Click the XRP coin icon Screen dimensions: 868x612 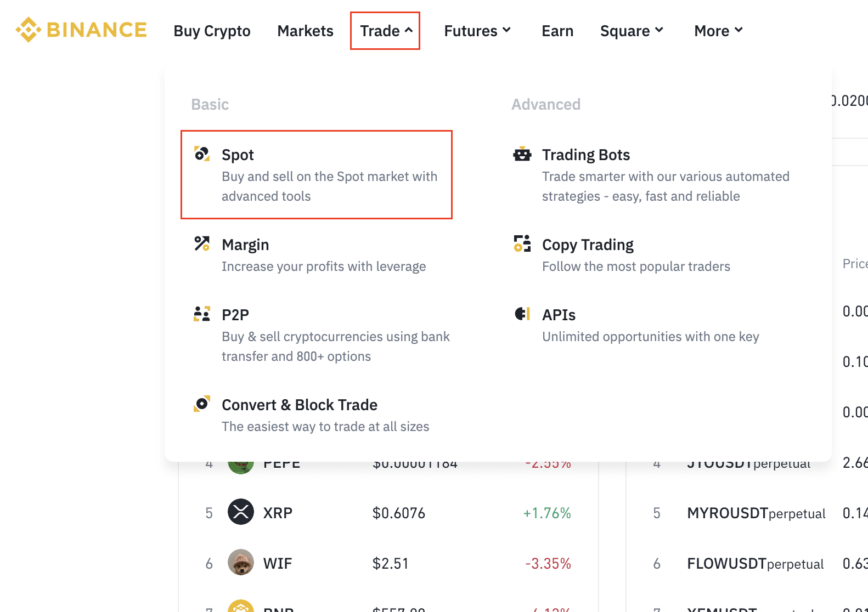241,512
